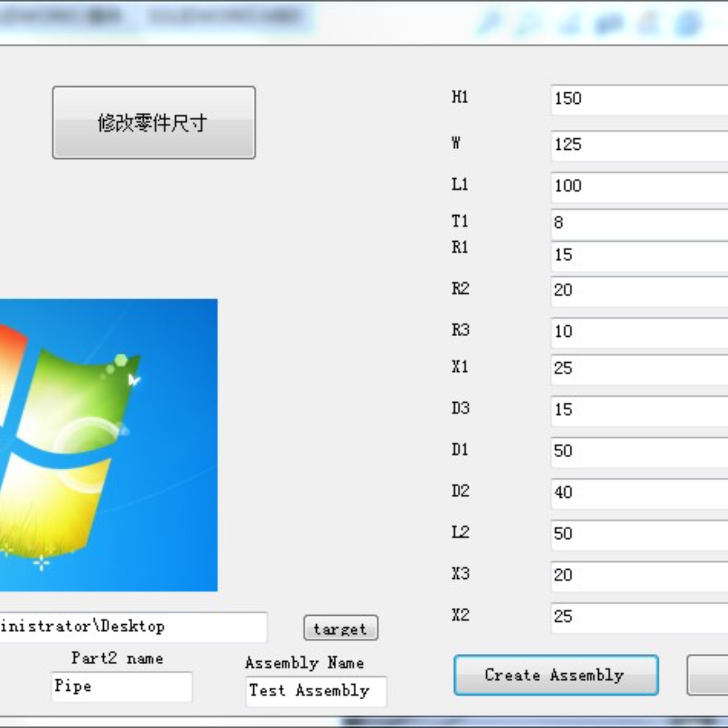This screenshot has width=728, height=728.
Task: Click the D1 input field
Action: click(637, 452)
